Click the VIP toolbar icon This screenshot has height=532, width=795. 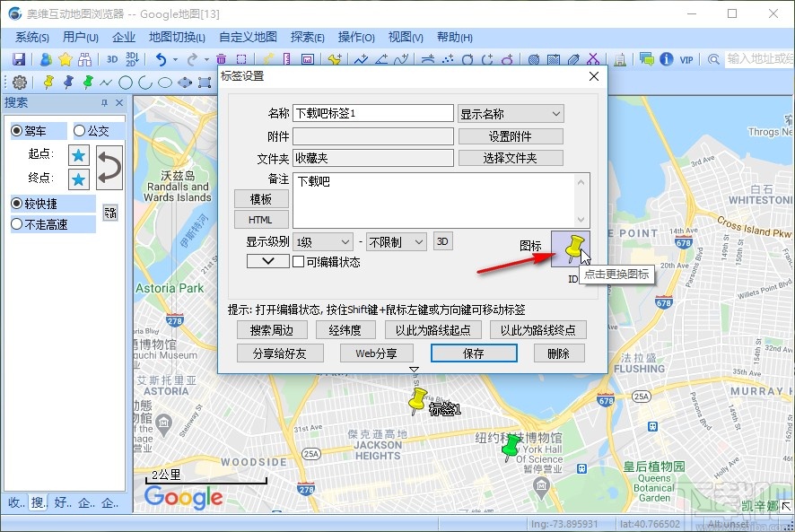click(x=686, y=59)
